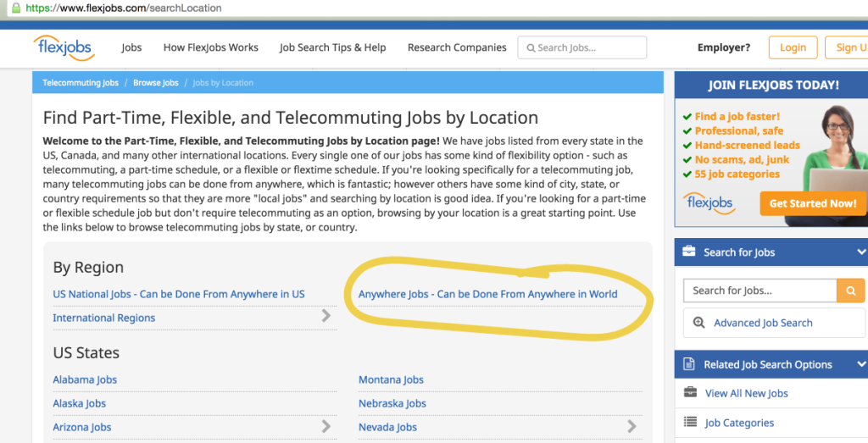Click the '55 job categories' bullet
Screen dimensions: 868x443
coord(737,174)
